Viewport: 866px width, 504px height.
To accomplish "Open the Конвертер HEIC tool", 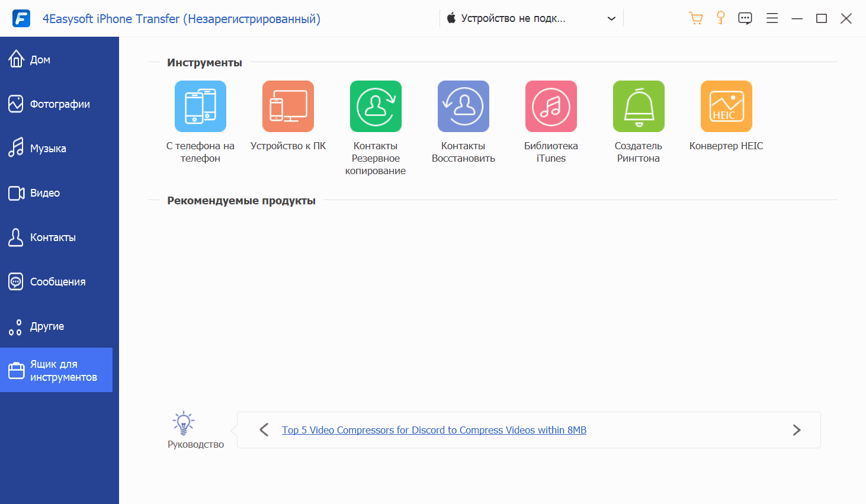I will coord(726,107).
